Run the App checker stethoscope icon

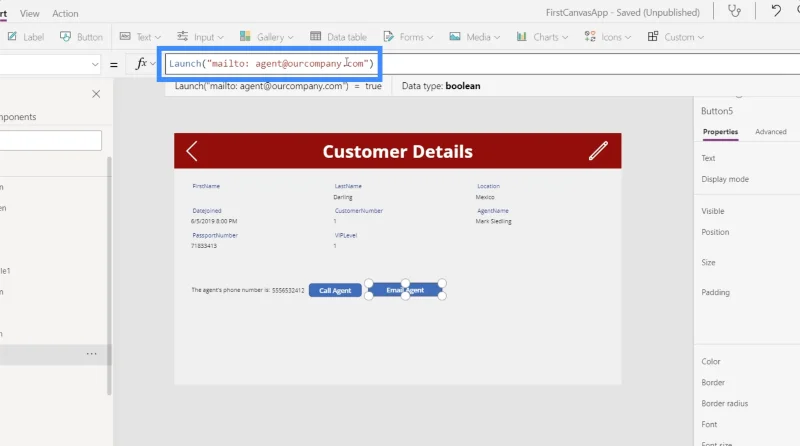point(734,11)
